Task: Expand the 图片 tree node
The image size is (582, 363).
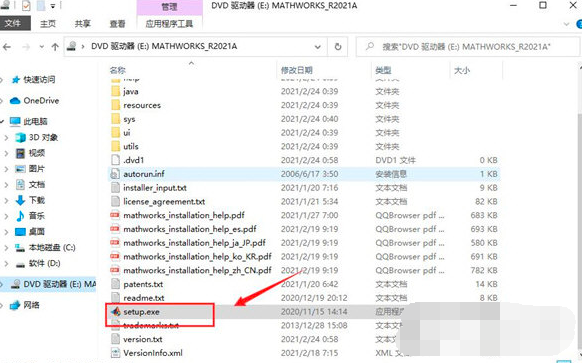Action: click(x=6, y=169)
